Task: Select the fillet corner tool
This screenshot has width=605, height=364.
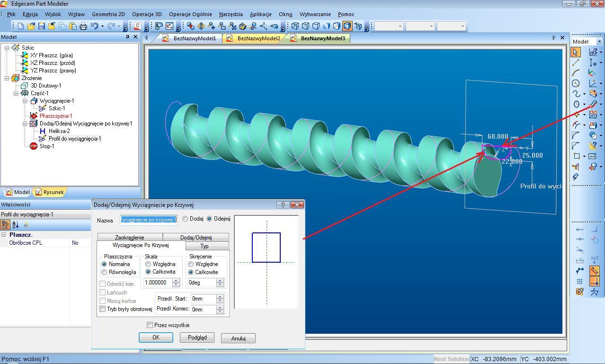Action: coord(576,135)
